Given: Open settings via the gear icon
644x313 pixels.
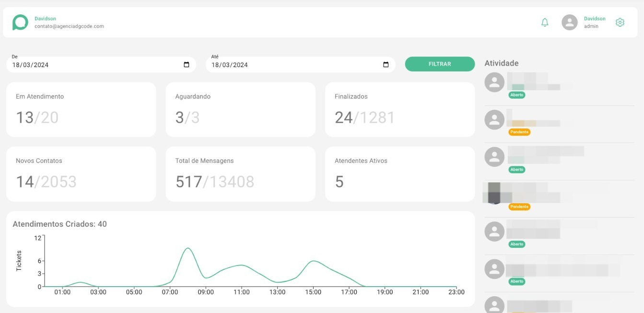Looking at the screenshot, I should [620, 22].
